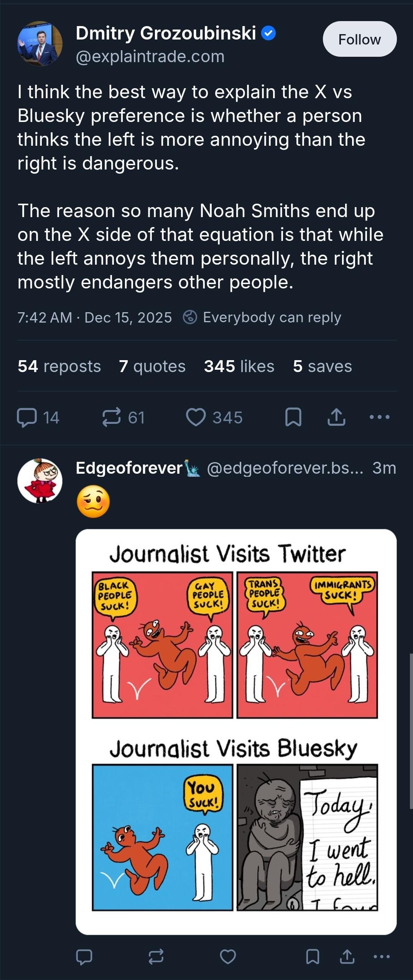Reply to Dmitry's post via comment icon

(x=27, y=417)
